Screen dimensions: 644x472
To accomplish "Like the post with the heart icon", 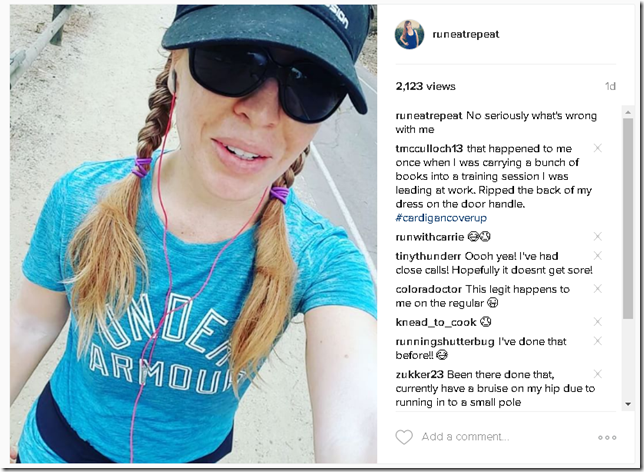I will tap(404, 437).
